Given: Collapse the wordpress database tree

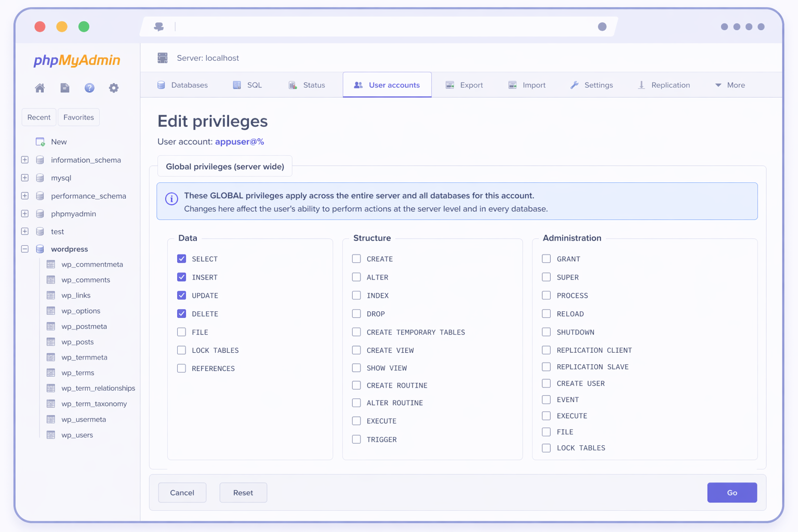Looking at the screenshot, I should (x=24, y=249).
